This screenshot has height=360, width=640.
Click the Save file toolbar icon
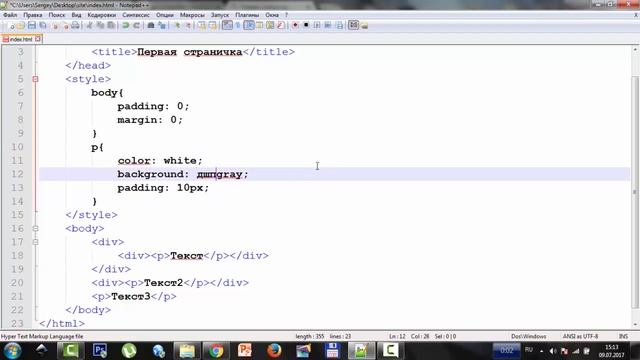[31, 25]
